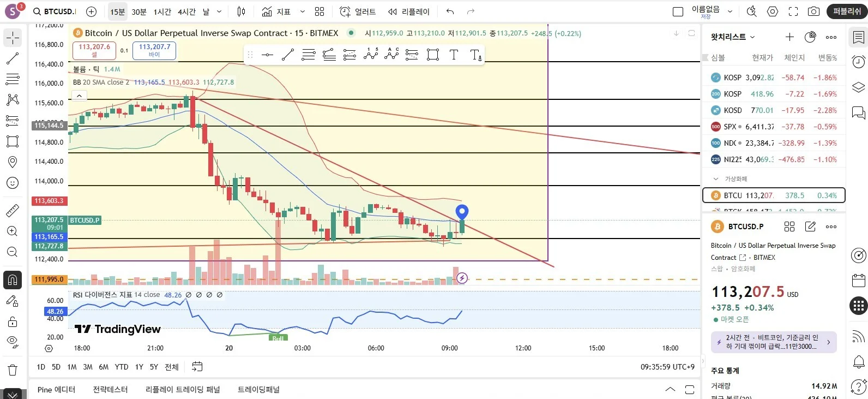
Task: Open the forecasting and measurement tools
Action: pos(13,121)
